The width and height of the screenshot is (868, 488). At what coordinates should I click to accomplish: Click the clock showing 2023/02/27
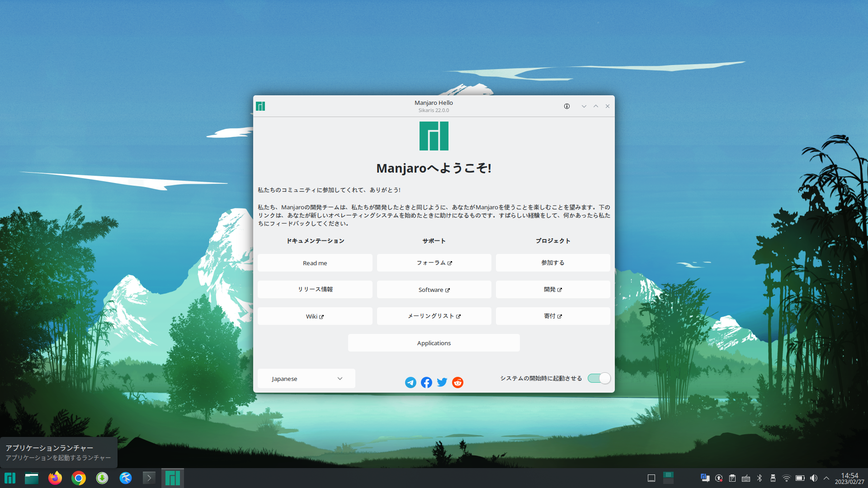coord(849,478)
